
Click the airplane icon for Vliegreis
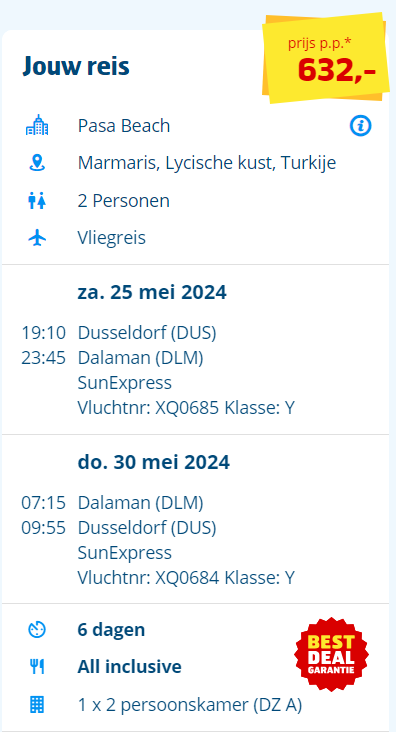[x=37, y=238]
